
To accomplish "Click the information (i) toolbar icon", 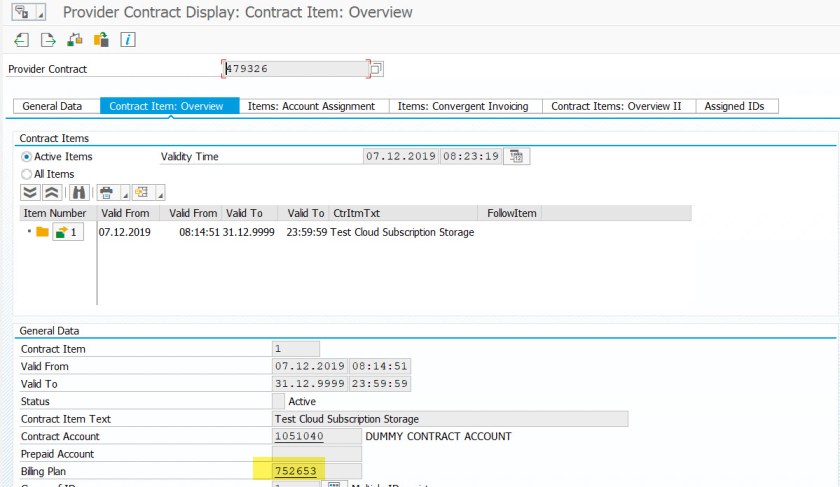I will tap(128, 40).
